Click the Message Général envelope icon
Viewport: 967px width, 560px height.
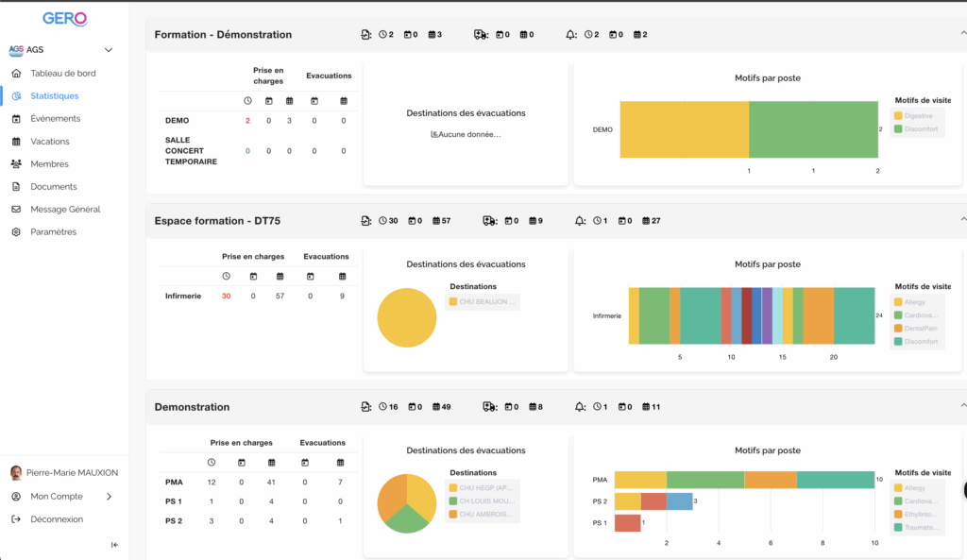click(x=16, y=210)
